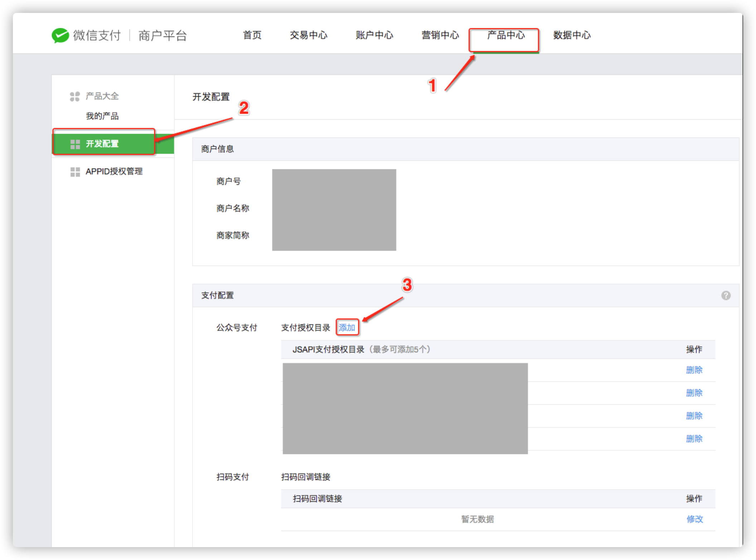Viewport: 756px width, 560px height.
Task: Click the 扫码支付 label
Action: [233, 477]
